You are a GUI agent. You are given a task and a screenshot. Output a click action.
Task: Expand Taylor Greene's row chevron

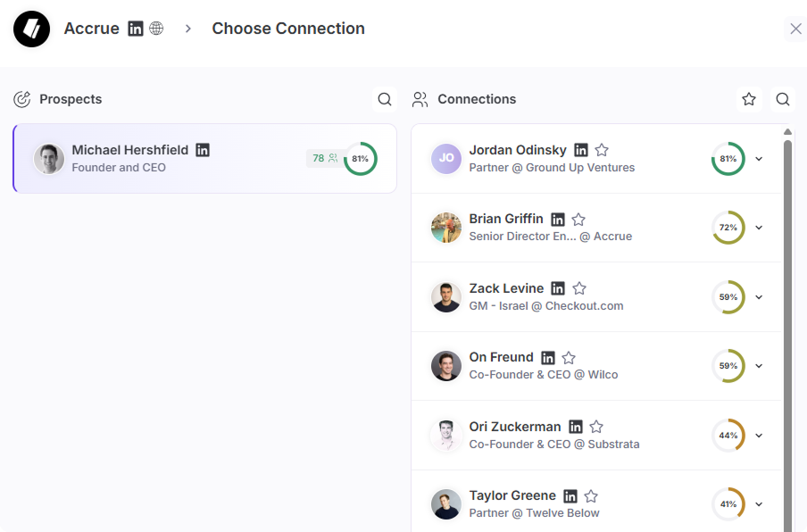759,504
